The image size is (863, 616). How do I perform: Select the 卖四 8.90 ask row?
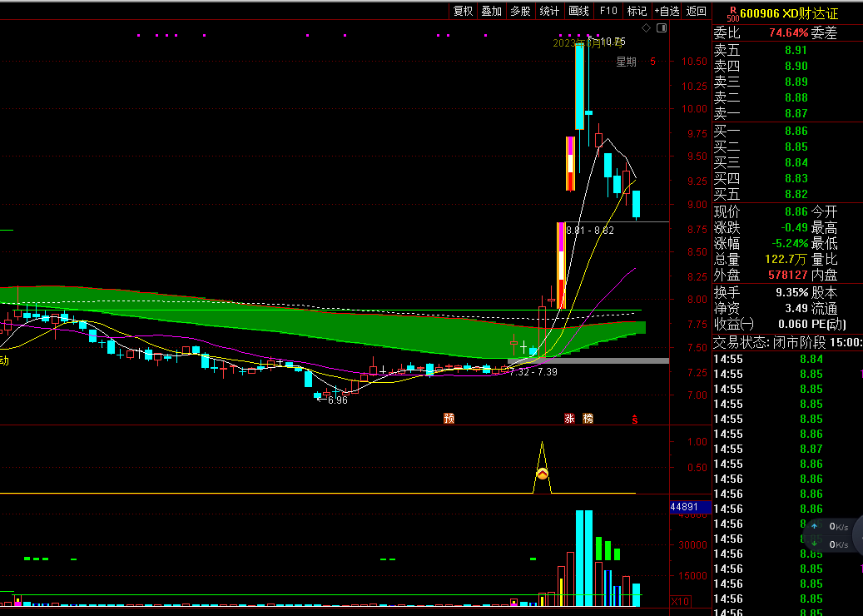pyautogui.click(x=787, y=66)
